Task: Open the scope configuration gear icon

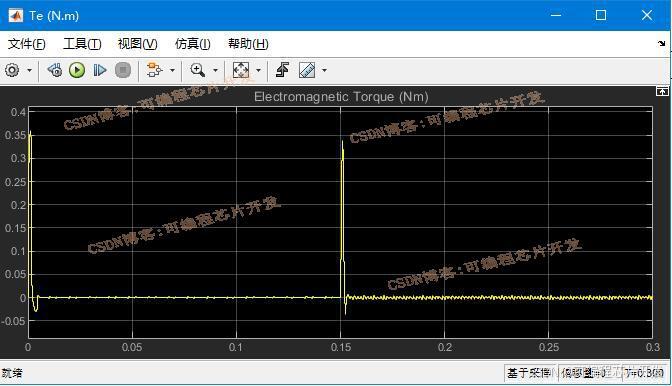Action: [x=12, y=70]
